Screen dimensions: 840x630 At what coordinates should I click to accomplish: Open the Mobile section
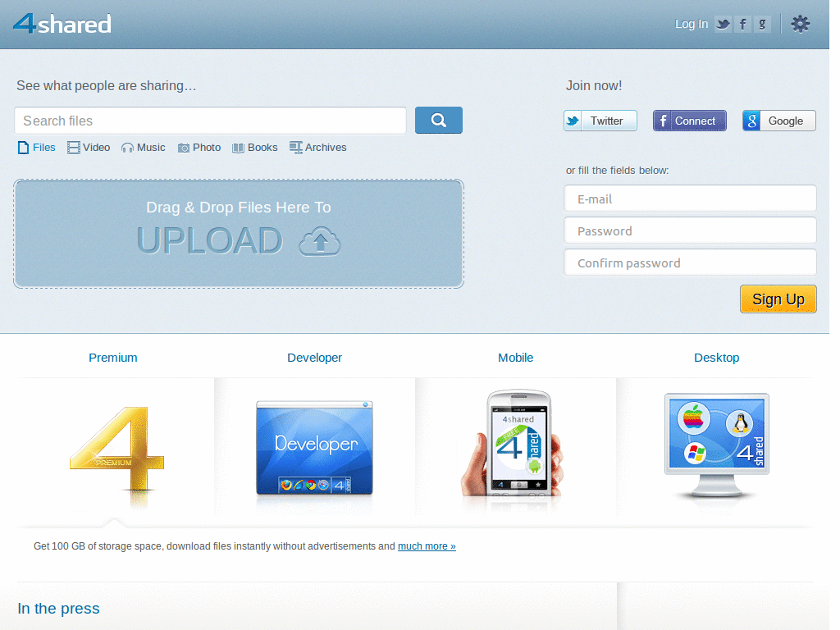pos(515,358)
